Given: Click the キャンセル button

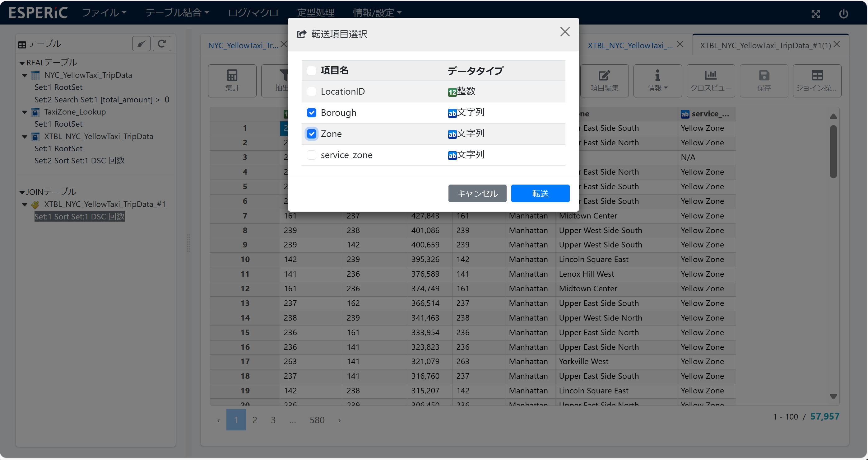Looking at the screenshot, I should click(x=477, y=193).
